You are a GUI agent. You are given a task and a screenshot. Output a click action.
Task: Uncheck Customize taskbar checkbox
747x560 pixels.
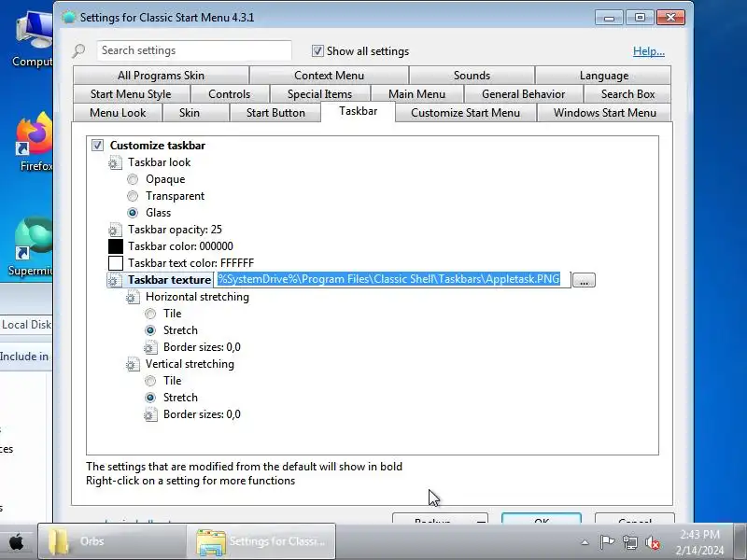(97, 146)
